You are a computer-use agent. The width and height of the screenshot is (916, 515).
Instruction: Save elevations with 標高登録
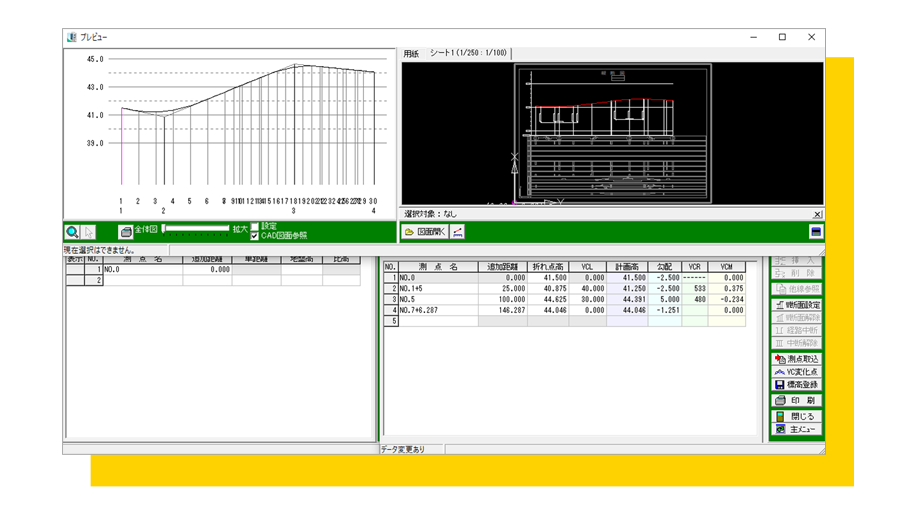(797, 385)
